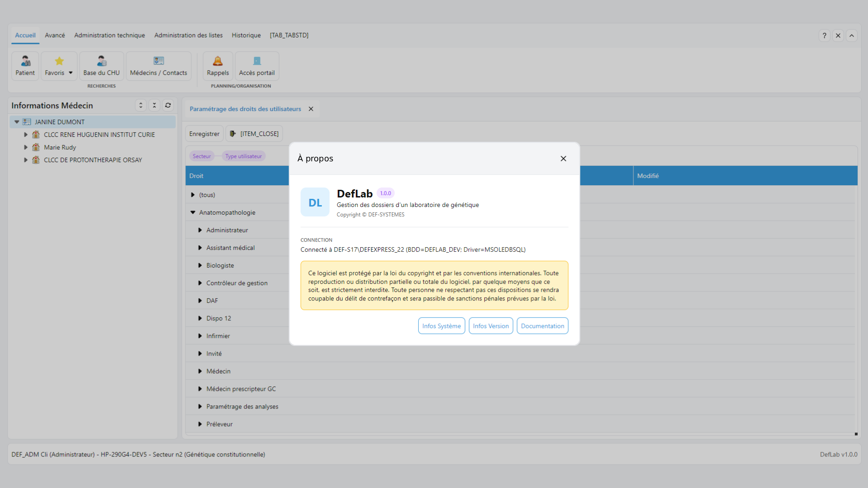Expand the Infirmier row
The width and height of the screenshot is (868, 488).
pyautogui.click(x=200, y=336)
